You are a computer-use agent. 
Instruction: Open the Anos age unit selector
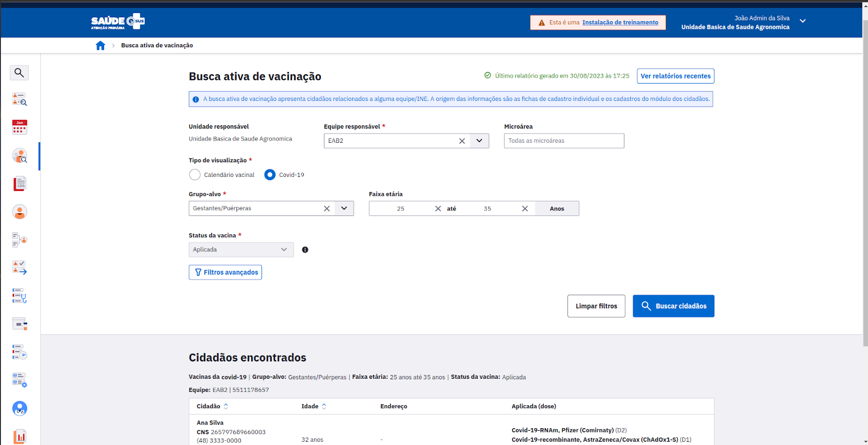coord(557,208)
